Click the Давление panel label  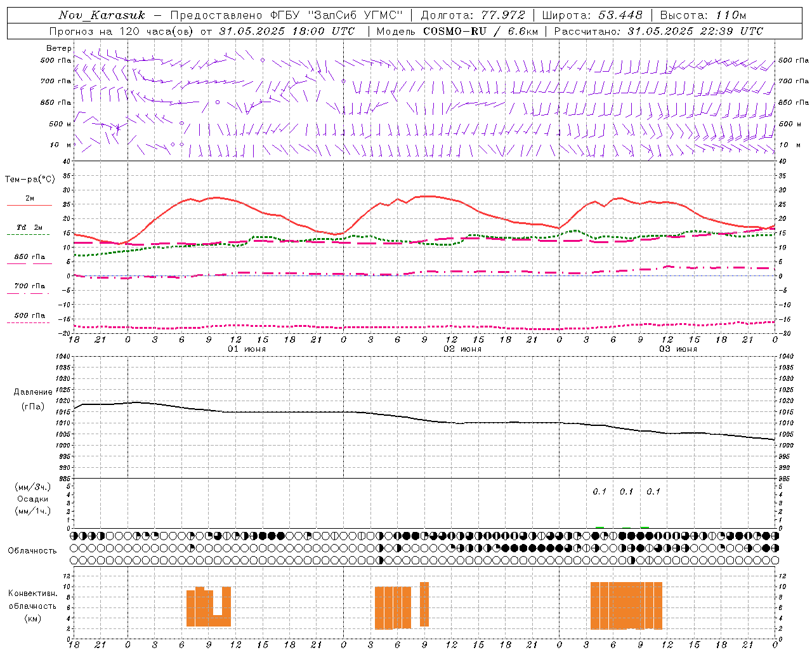coord(33,392)
